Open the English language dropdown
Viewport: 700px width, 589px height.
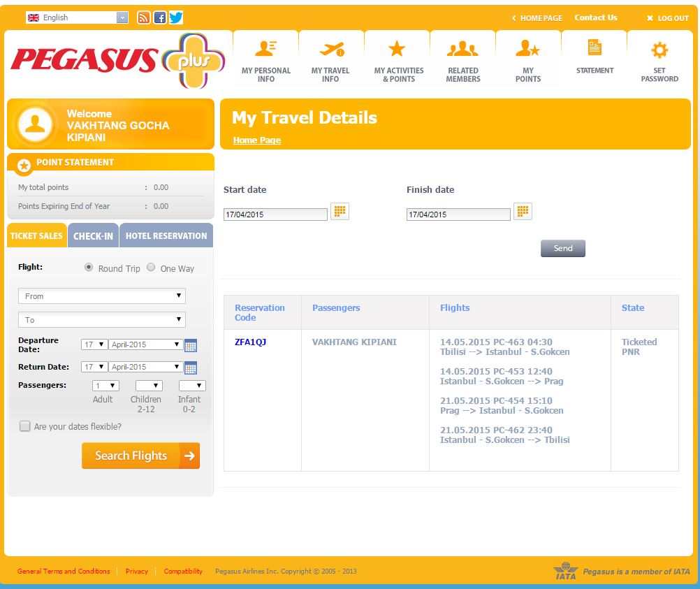[x=77, y=17]
